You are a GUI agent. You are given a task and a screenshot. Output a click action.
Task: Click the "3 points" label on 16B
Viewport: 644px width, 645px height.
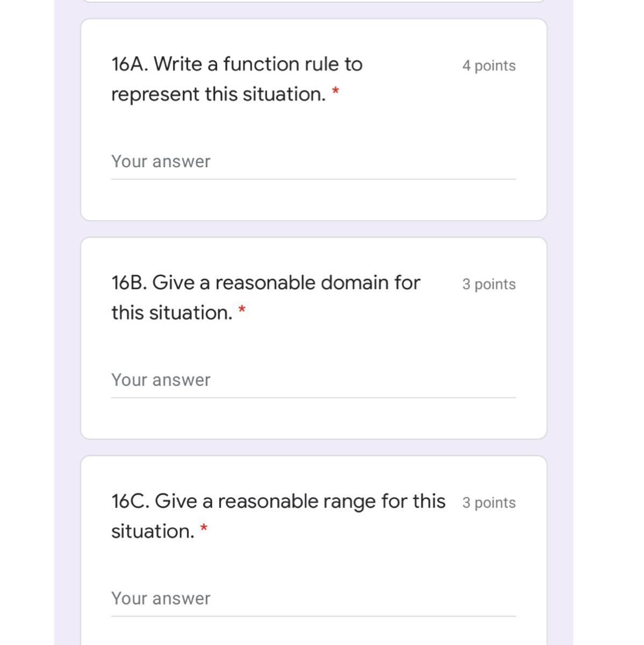click(x=489, y=284)
